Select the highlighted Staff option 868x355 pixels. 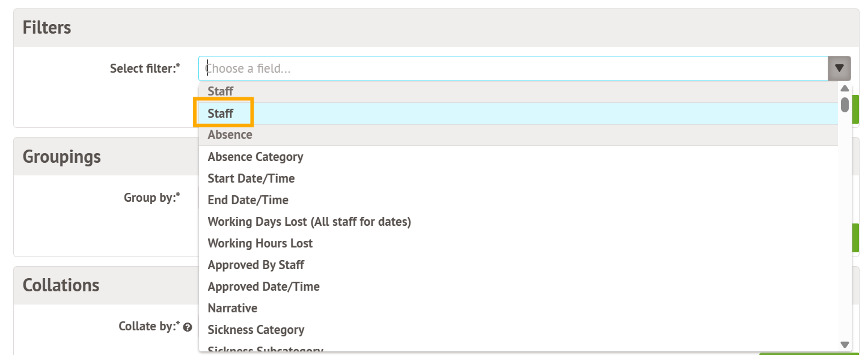pos(221,114)
